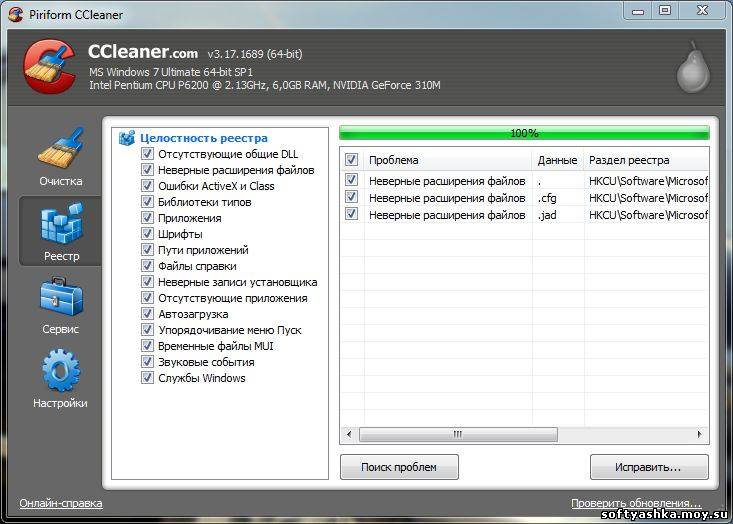Toggle Неверные расширения файлов in the left list
The width and height of the screenshot is (733, 524).
(147, 170)
